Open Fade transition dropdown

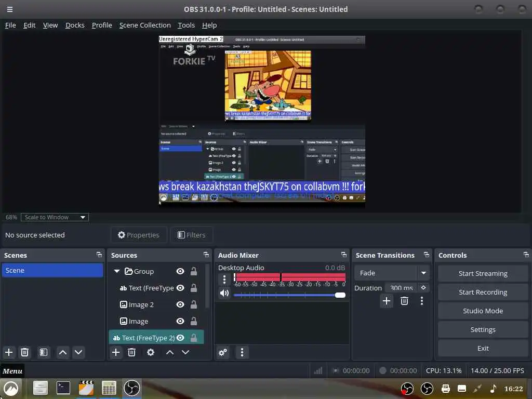pos(392,273)
